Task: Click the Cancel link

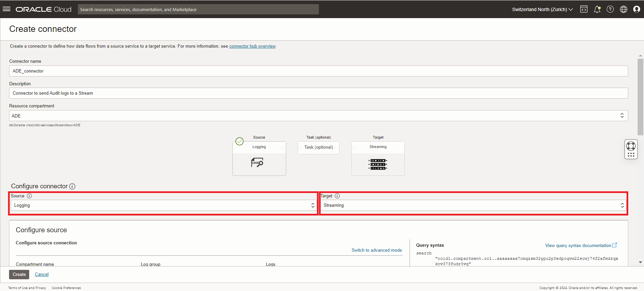Action: click(42, 275)
